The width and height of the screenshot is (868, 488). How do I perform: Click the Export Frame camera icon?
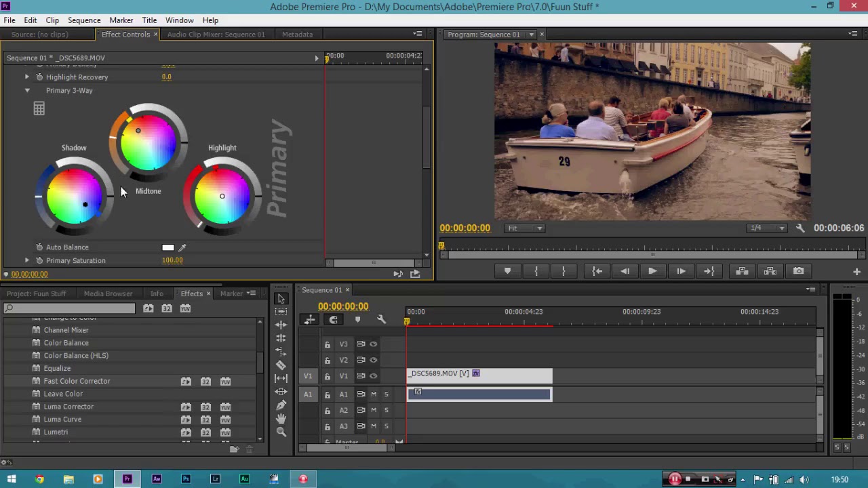tap(798, 271)
